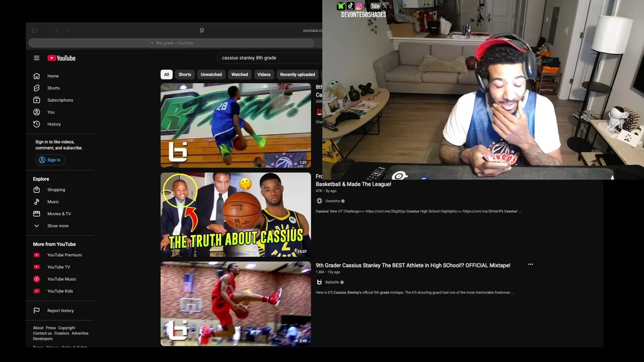Open the Creators footer link
The width and height of the screenshot is (644, 362).
coord(61,333)
